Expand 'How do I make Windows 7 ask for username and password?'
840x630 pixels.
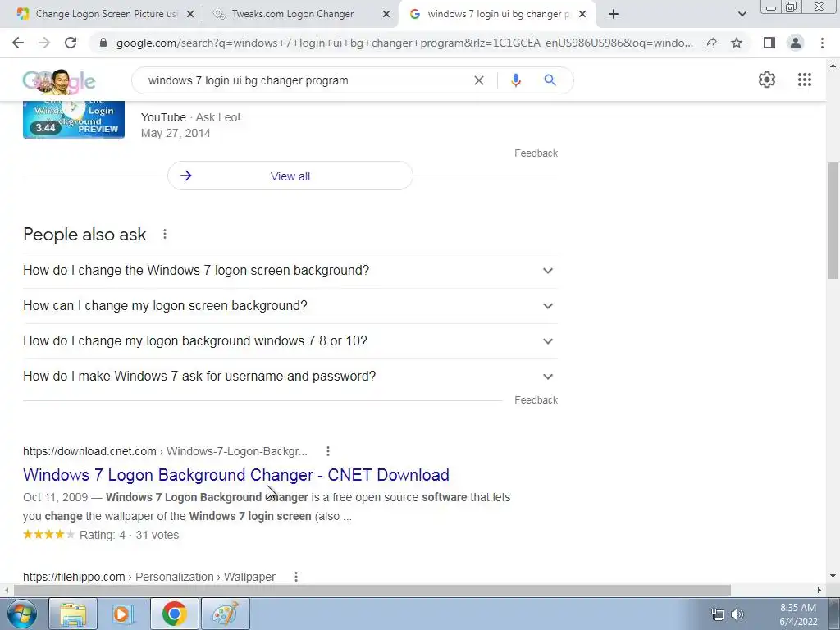(290, 377)
